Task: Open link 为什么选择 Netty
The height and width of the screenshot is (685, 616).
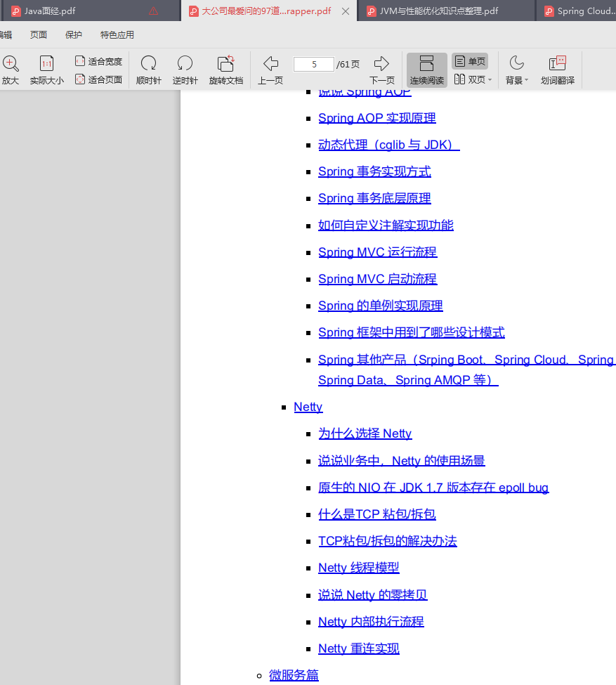Action: pos(365,433)
